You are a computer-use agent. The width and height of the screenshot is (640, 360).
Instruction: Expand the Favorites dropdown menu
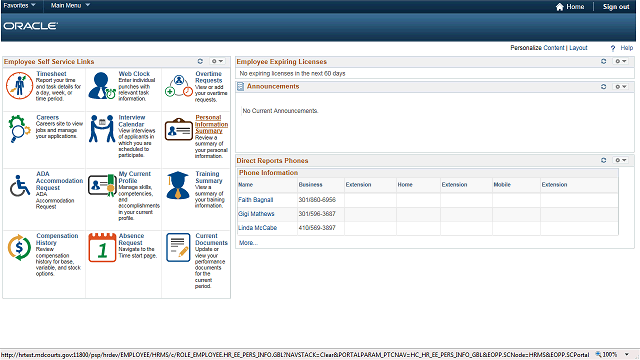click(x=20, y=5)
